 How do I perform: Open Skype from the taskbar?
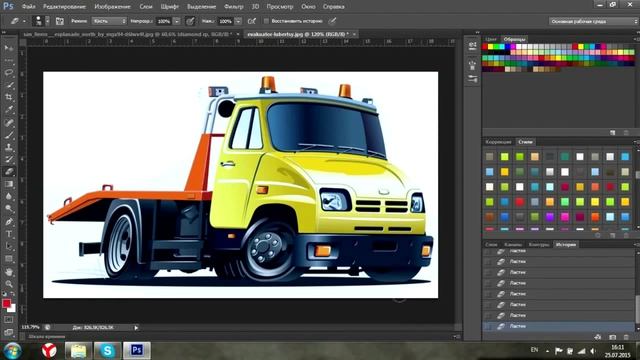pos(107,351)
